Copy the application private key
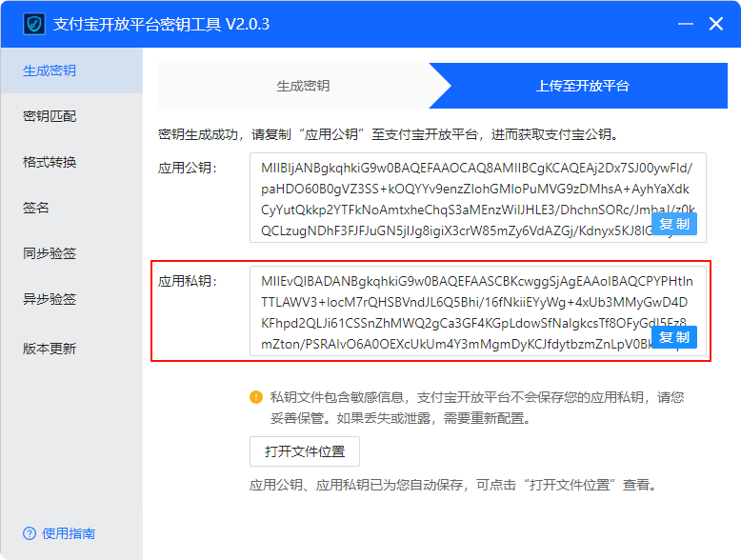This screenshot has height=560, width=741. 674,337
